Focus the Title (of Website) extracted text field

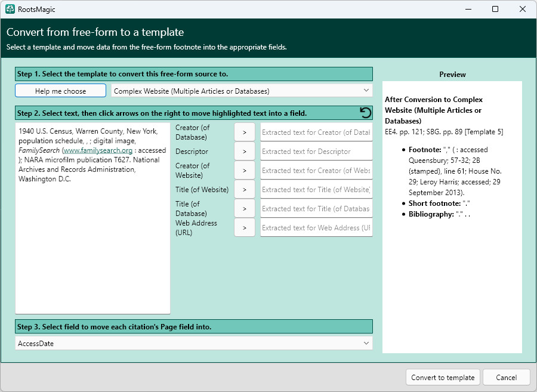coord(316,190)
